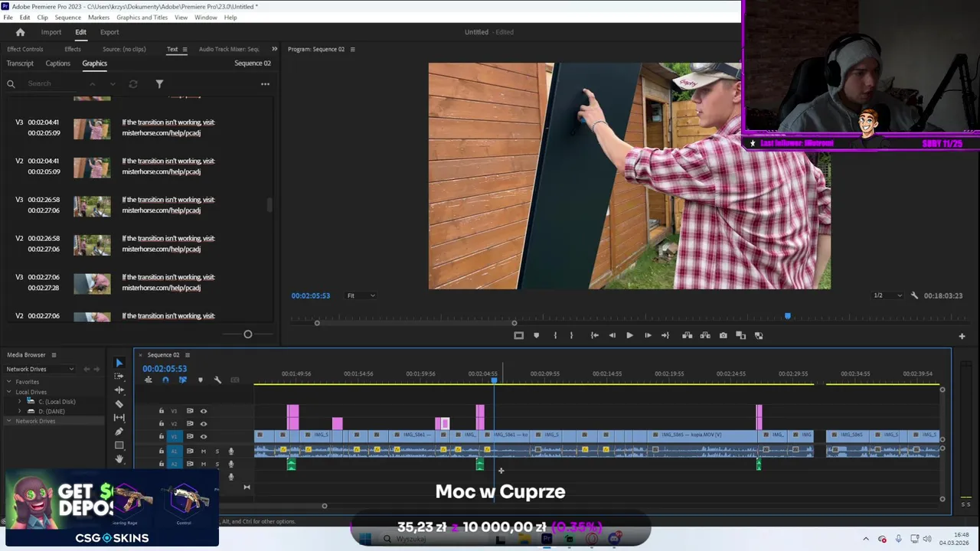The image size is (980, 551).
Task: Select the Selection tool arrow
Action: tap(119, 363)
